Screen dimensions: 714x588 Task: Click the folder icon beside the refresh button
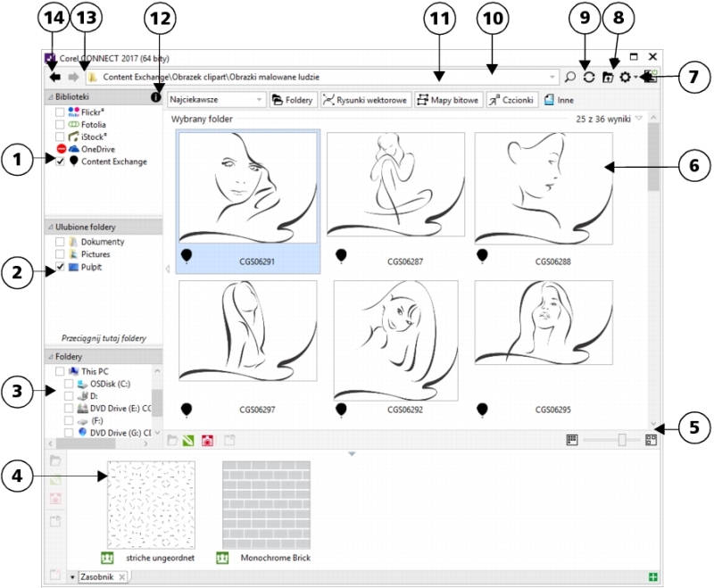coord(608,78)
